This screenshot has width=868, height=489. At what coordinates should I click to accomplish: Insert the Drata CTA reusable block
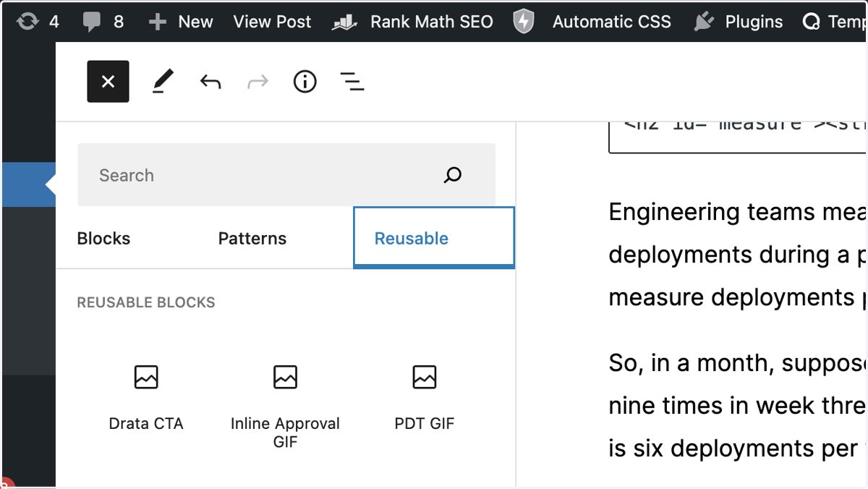146,397
